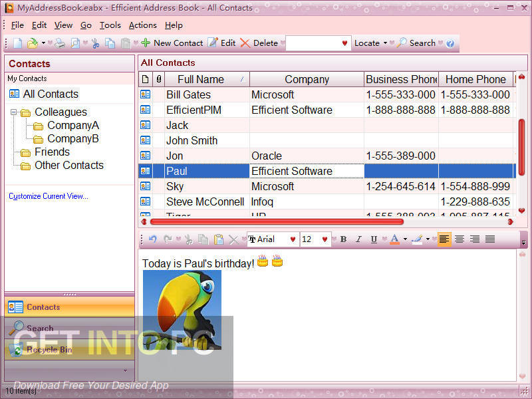Viewport: 532px width, 399px height.
Task: Open the Go menu
Action: coord(86,25)
